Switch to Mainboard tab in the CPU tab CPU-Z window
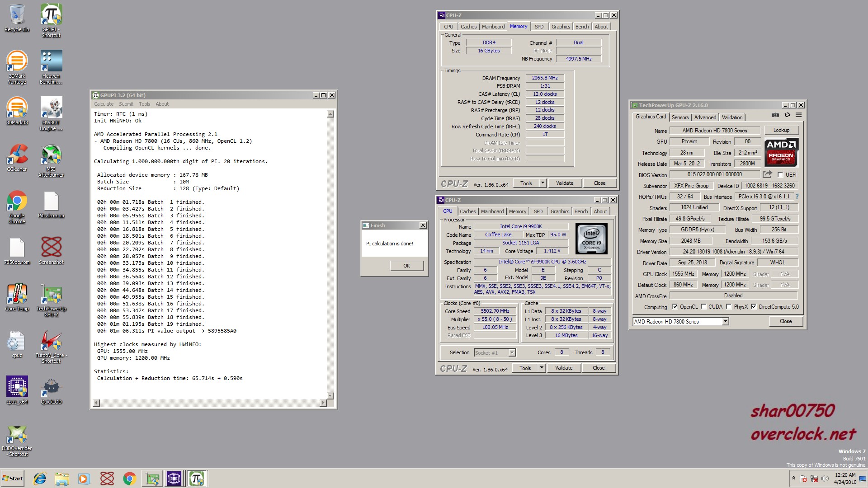 point(492,211)
